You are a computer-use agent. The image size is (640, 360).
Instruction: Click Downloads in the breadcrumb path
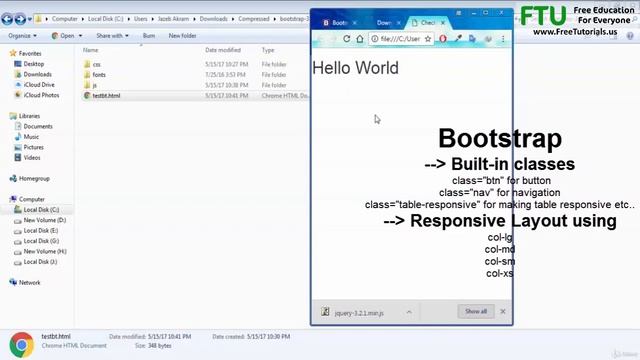click(x=213, y=19)
